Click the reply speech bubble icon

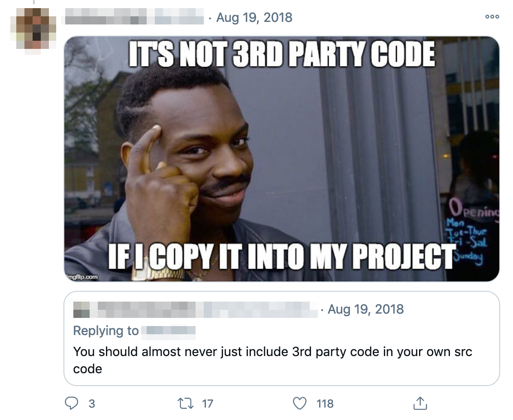[71, 403]
